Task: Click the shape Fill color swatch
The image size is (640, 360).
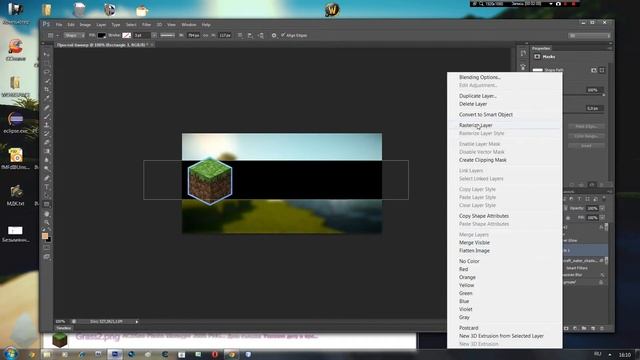Action: coord(101,36)
